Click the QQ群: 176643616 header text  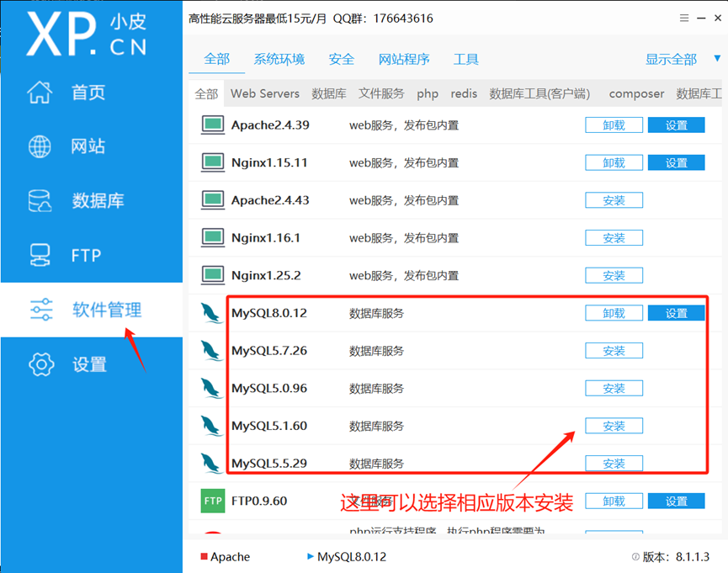[x=383, y=19]
